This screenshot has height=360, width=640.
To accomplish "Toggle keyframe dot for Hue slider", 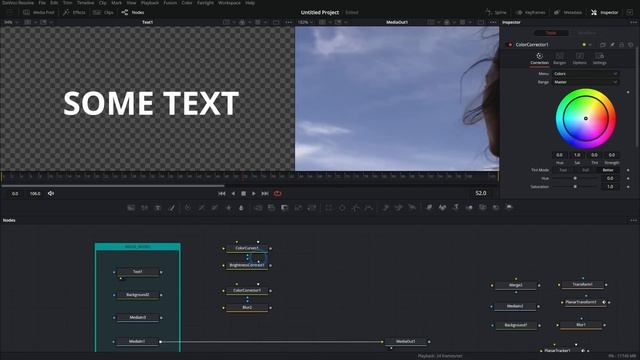I will (x=628, y=178).
